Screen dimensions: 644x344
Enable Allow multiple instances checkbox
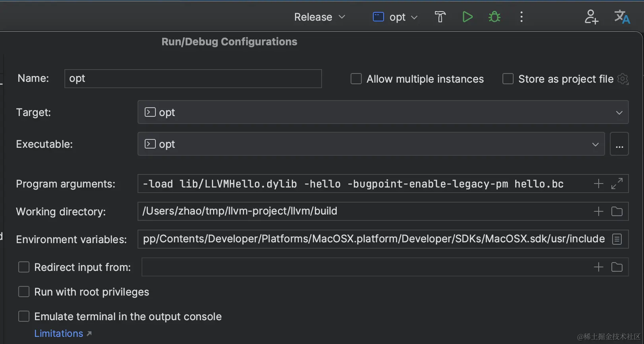(x=356, y=79)
